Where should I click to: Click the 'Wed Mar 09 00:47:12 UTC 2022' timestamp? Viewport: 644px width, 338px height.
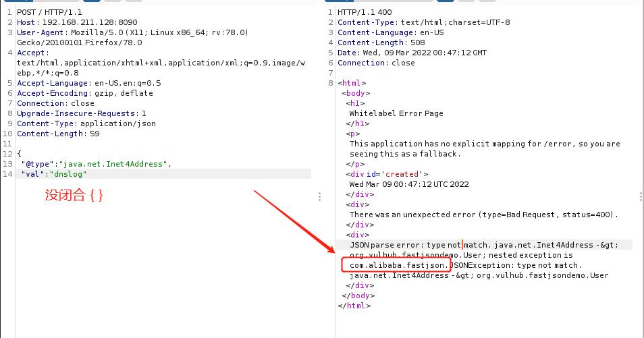click(x=409, y=184)
